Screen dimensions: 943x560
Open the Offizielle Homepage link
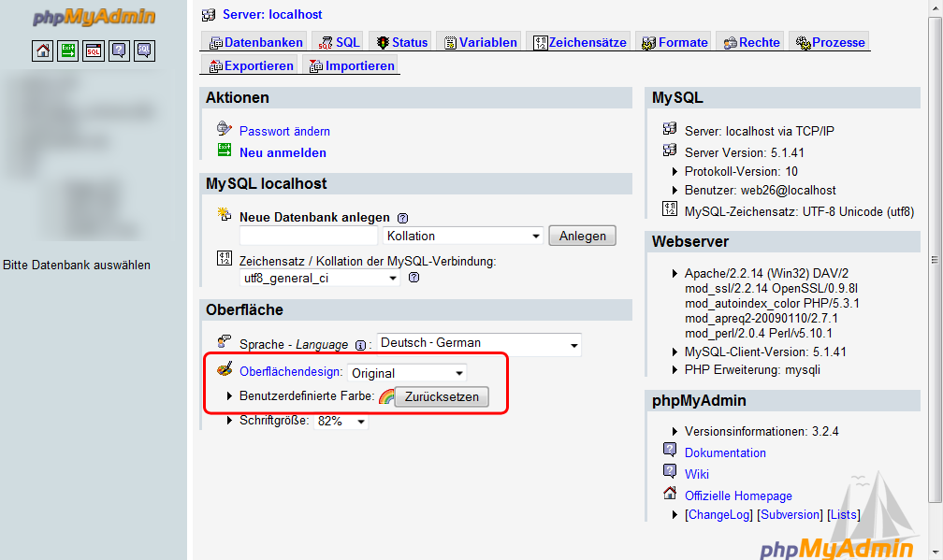[738, 495]
